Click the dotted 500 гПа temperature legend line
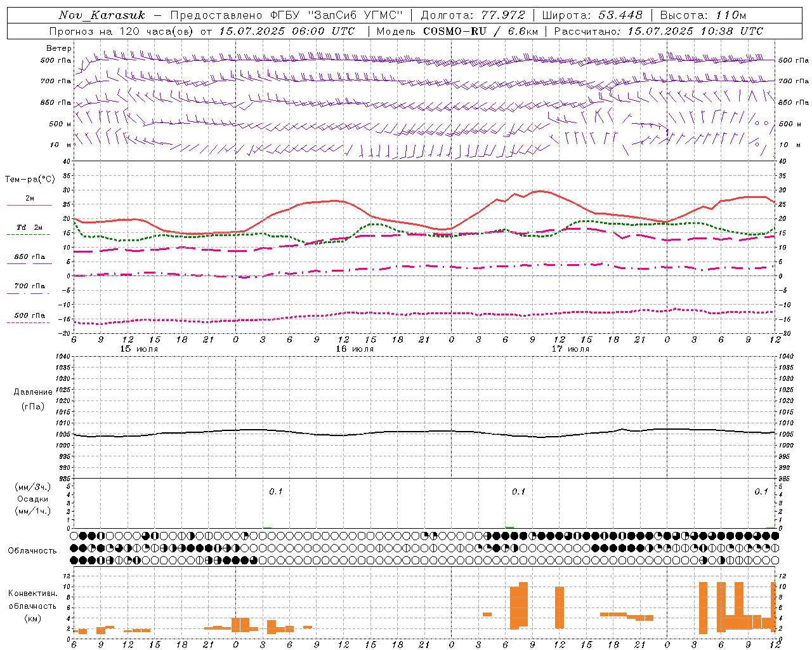The image size is (812, 650). (x=29, y=322)
